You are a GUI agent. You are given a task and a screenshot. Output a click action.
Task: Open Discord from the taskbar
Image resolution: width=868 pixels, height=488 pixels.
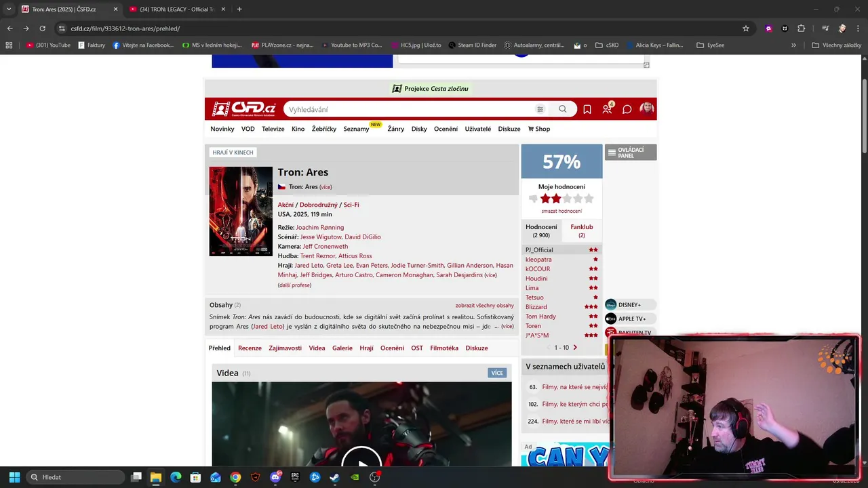[275, 477]
